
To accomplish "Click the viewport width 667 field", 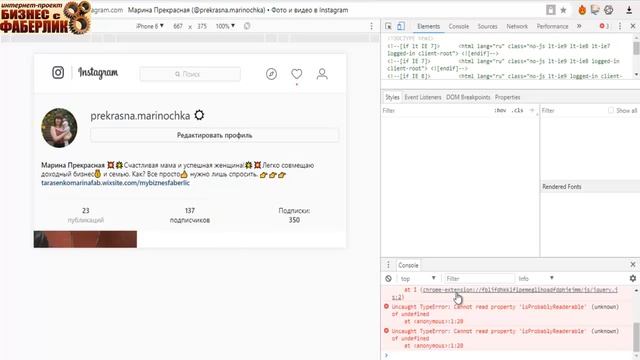I will [x=178, y=26].
